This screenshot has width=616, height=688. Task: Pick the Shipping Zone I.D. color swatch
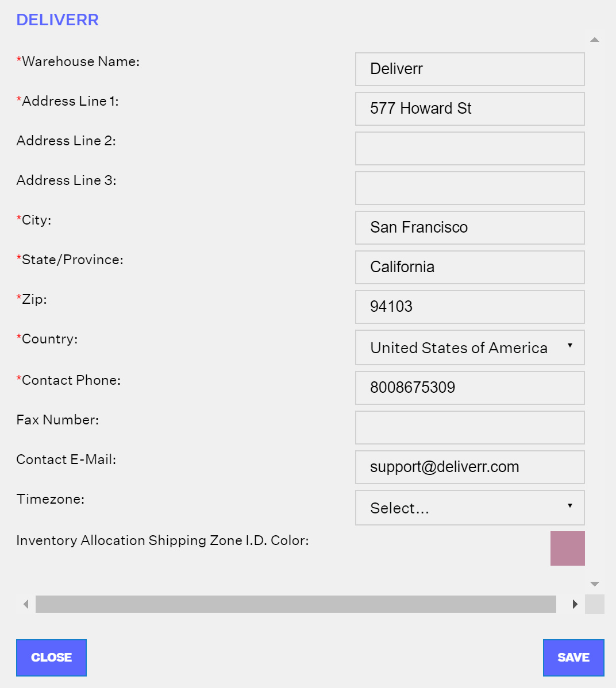pyautogui.click(x=568, y=548)
